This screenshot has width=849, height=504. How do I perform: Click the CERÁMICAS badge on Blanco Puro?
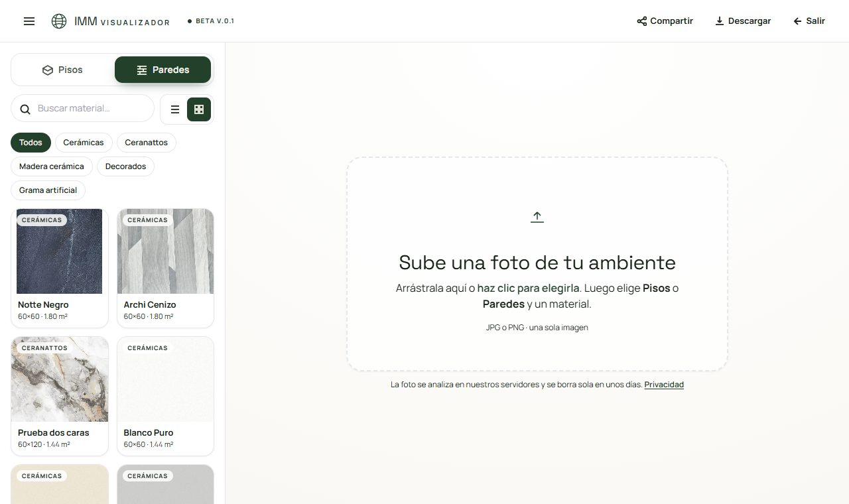(147, 348)
